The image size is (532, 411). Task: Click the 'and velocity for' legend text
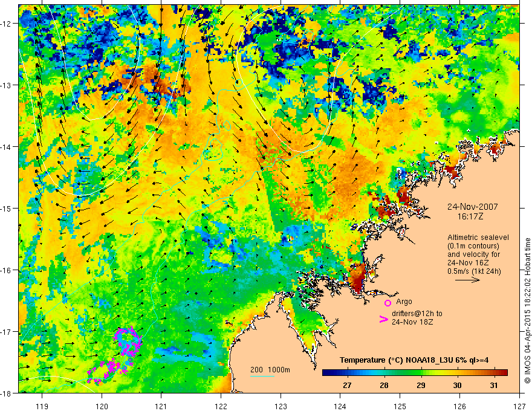pos(473,254)
